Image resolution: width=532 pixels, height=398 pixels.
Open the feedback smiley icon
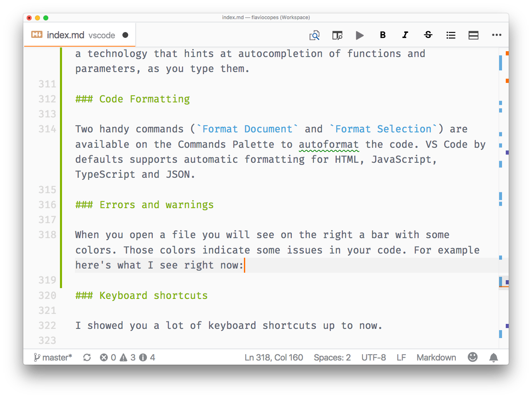pos(472,357)
